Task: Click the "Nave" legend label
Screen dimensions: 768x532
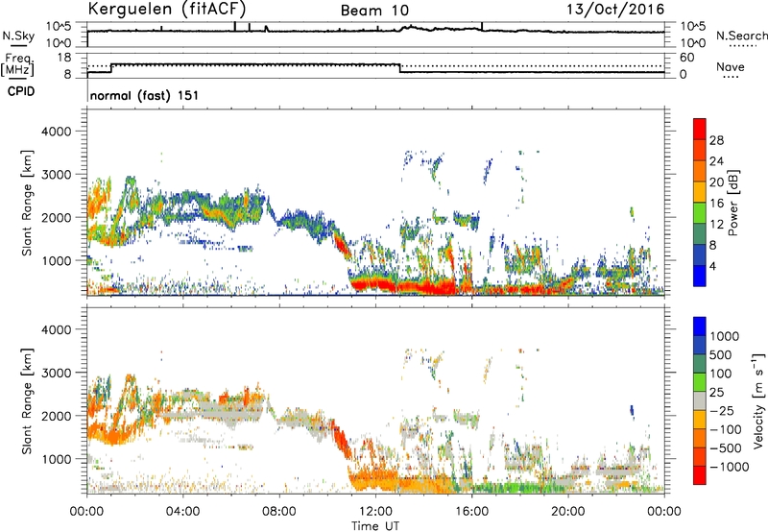Action: pyautogui.click(x=731, y=66)
